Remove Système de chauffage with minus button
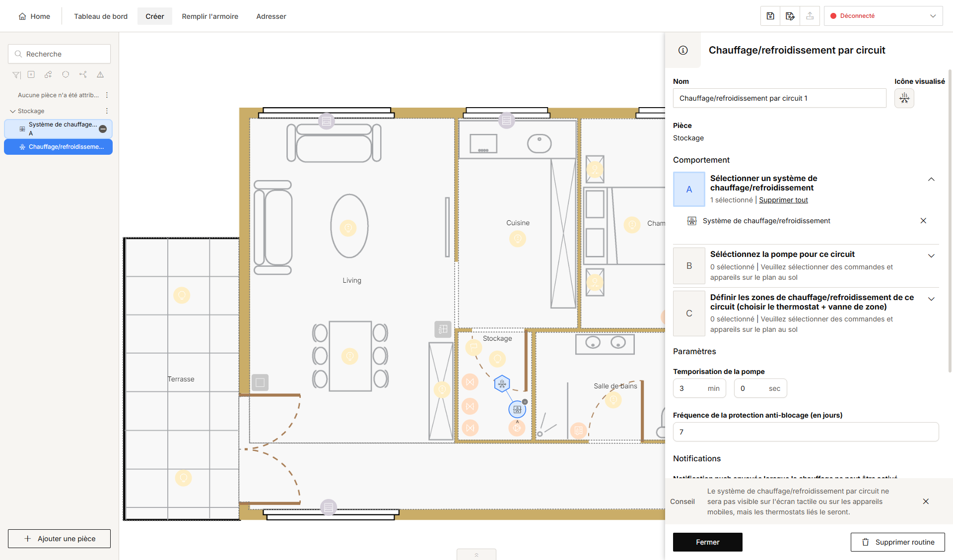This screenshot has height=560, width=953. point(103,129)
